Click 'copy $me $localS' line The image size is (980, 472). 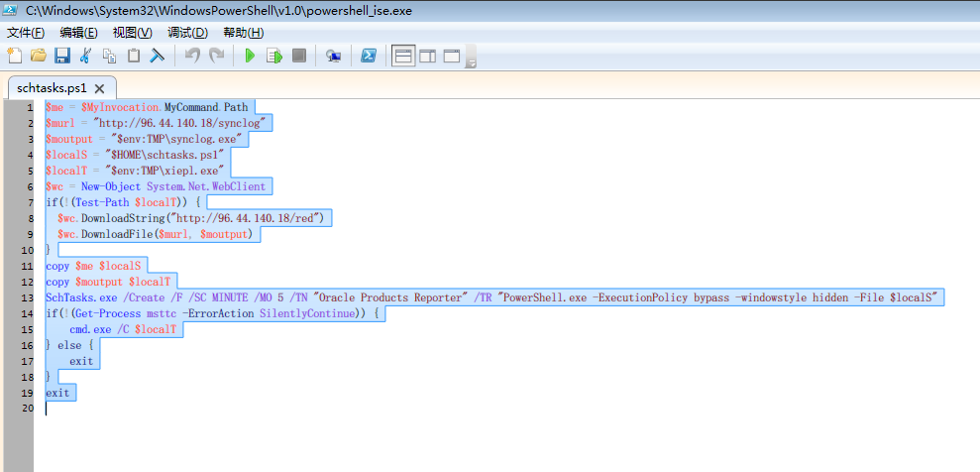coord(93,266)
